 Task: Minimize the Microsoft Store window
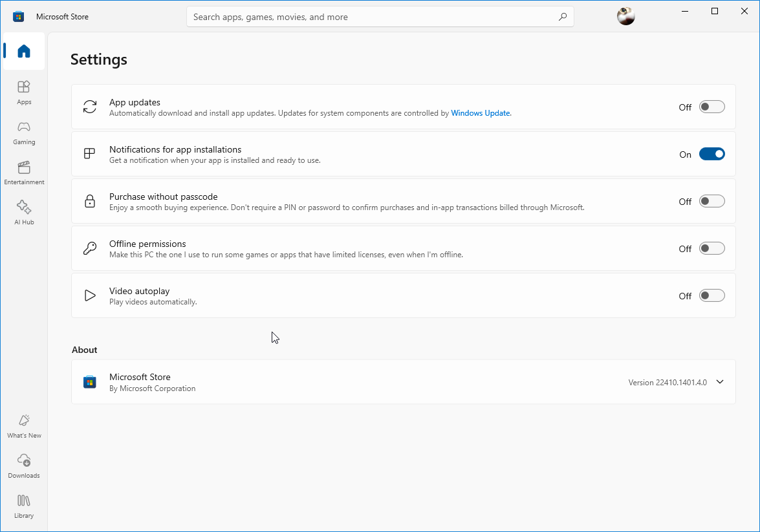pyautogui.click(x=684, y=11)
